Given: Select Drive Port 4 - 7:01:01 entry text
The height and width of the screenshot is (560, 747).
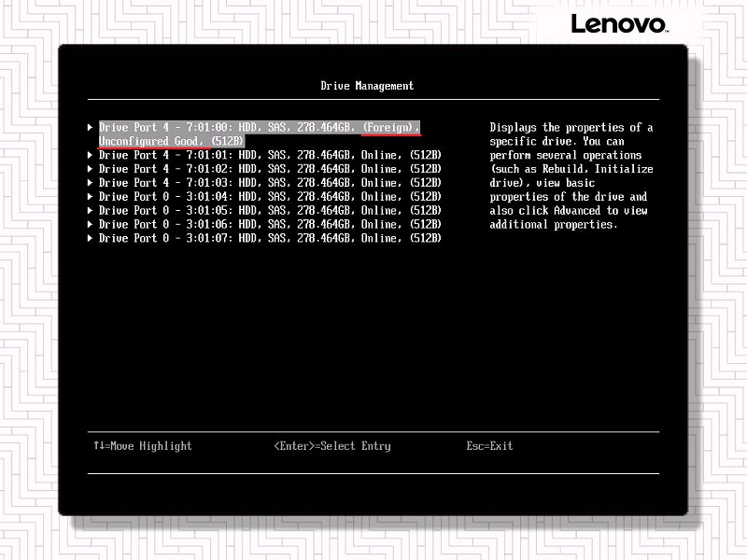Looking at the screenshot, I should [x=270, y=155].
